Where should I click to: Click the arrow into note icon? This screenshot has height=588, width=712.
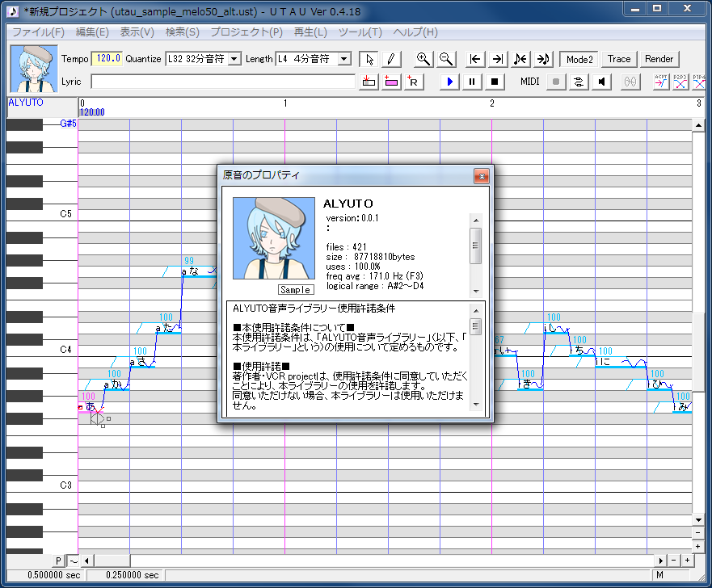click(x=543, y=59)
